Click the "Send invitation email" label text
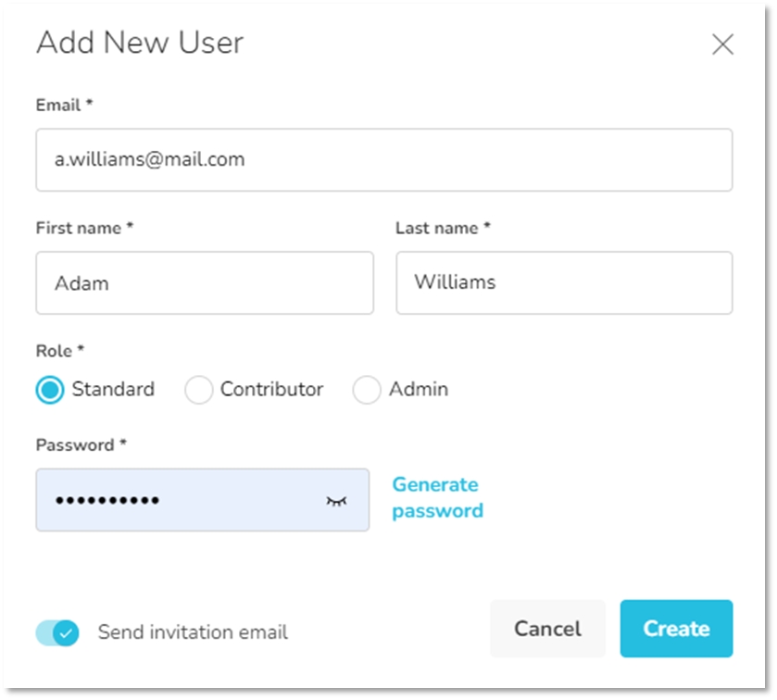The width and height of the screenshot is (777, 700). pyautogui.click(x=193, y=632)
